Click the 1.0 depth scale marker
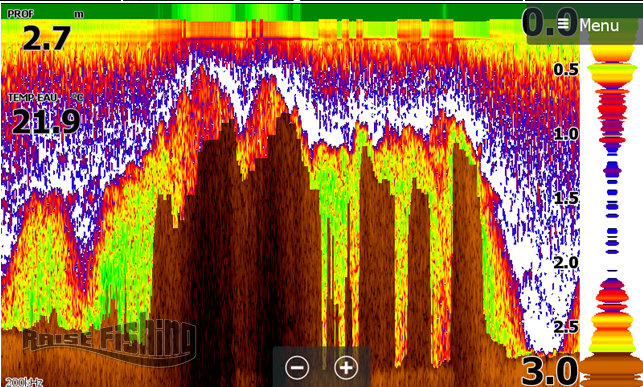 point(566,134)
